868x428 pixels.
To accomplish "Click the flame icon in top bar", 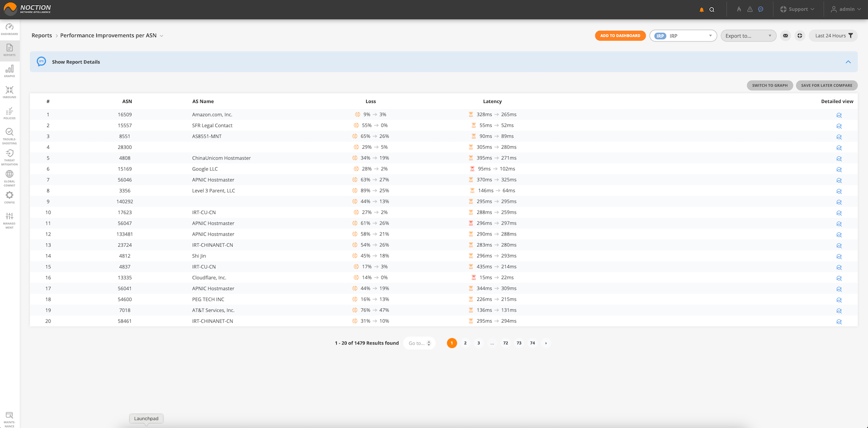I will [x=739, y=9].
